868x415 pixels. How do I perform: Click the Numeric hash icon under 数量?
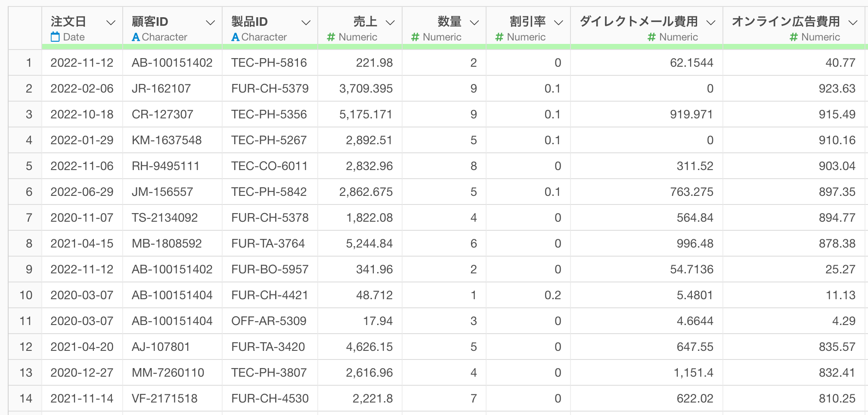click(415, 37)
